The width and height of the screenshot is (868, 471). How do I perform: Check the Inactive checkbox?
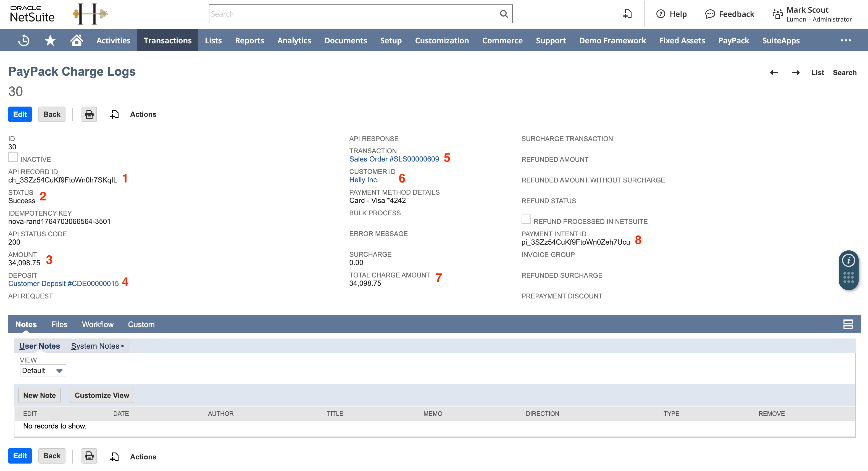pyautogui.click(x=13, y=157)
